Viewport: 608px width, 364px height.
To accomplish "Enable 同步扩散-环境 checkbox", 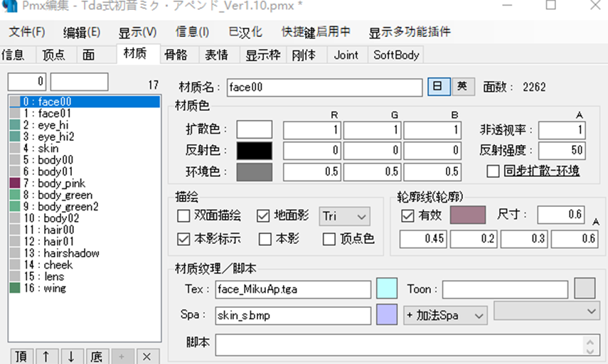I will pos(493,171).
